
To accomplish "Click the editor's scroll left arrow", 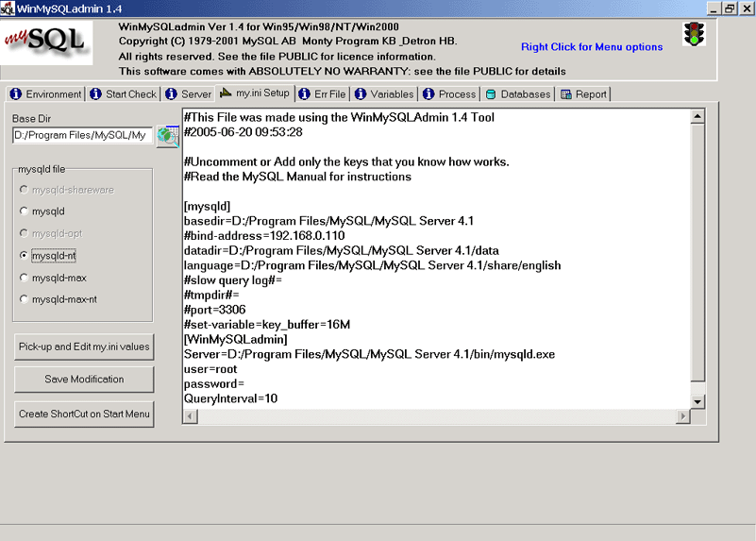I will click(x=191, y=416).
